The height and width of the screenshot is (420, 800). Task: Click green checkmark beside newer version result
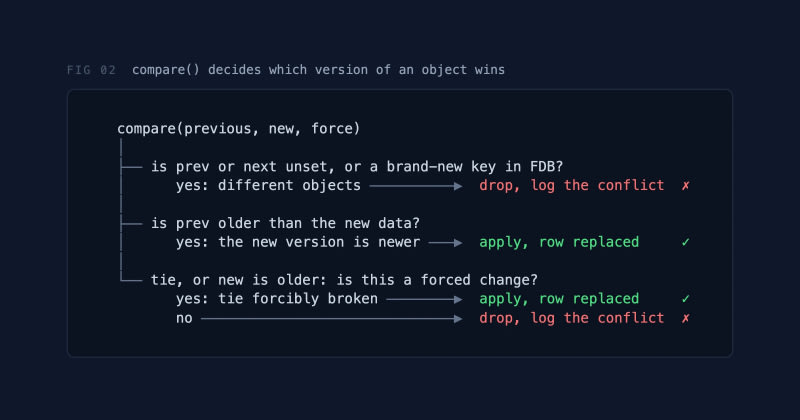(x=686, y=242)
